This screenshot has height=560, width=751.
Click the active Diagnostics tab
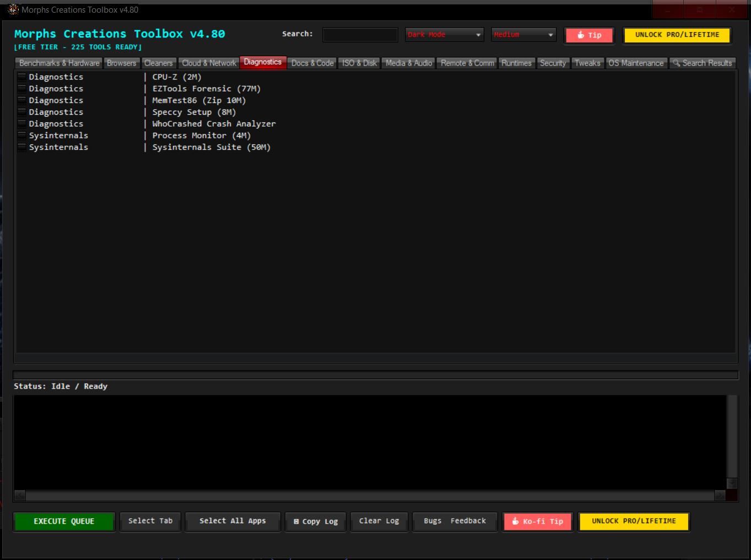[x=263, y=62]
